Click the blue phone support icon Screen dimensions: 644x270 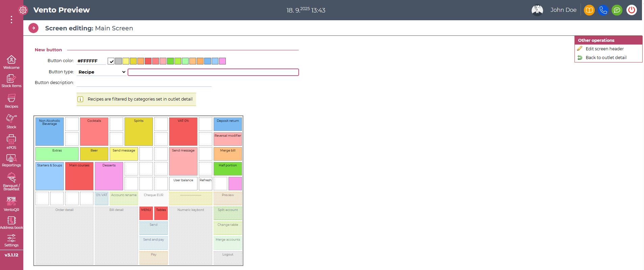[603, 10]
